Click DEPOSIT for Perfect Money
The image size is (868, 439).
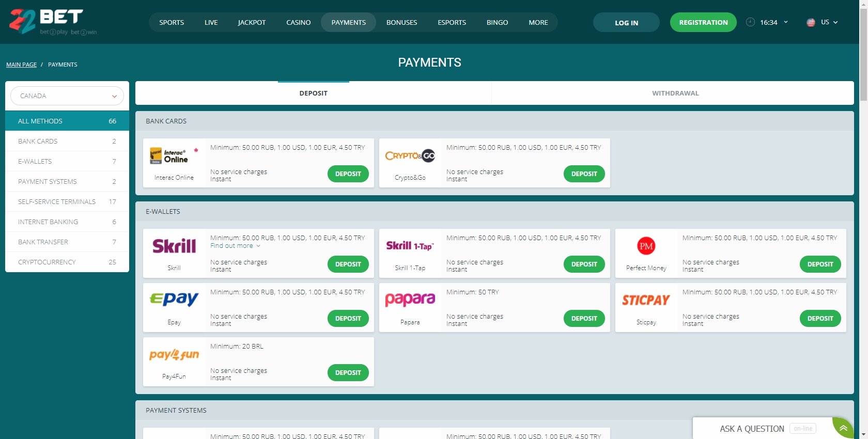tap(820, 264)
